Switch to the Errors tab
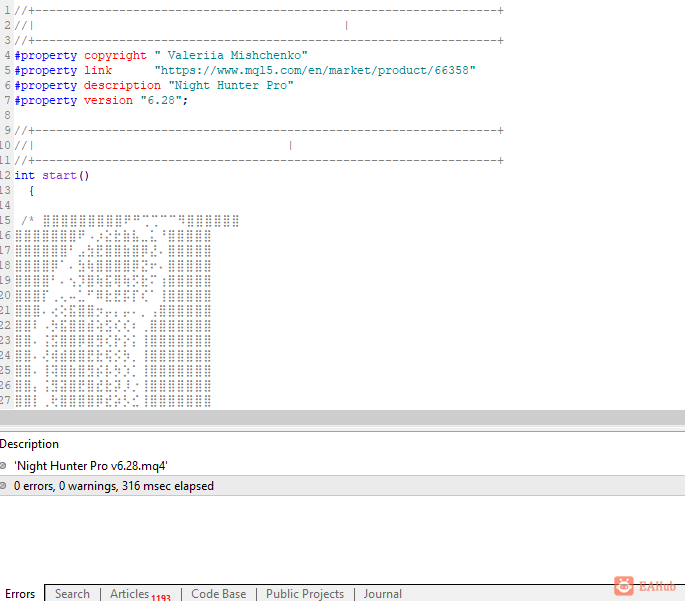The image size is (685, 601). click(x=20, y=594)
